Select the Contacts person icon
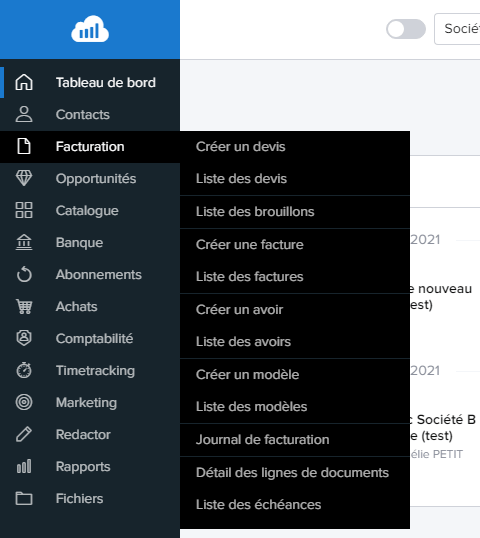The width and height of the screenshot is (480, 538). coord(24,114)
